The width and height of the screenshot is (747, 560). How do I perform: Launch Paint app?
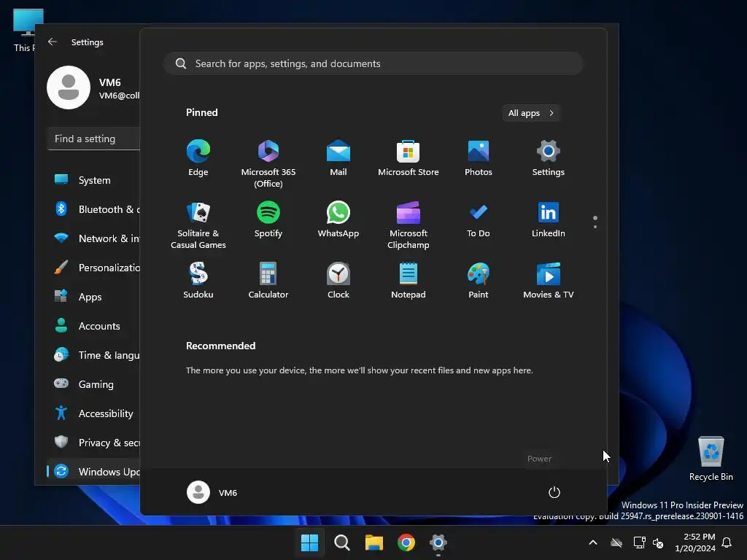pos(479,281)
